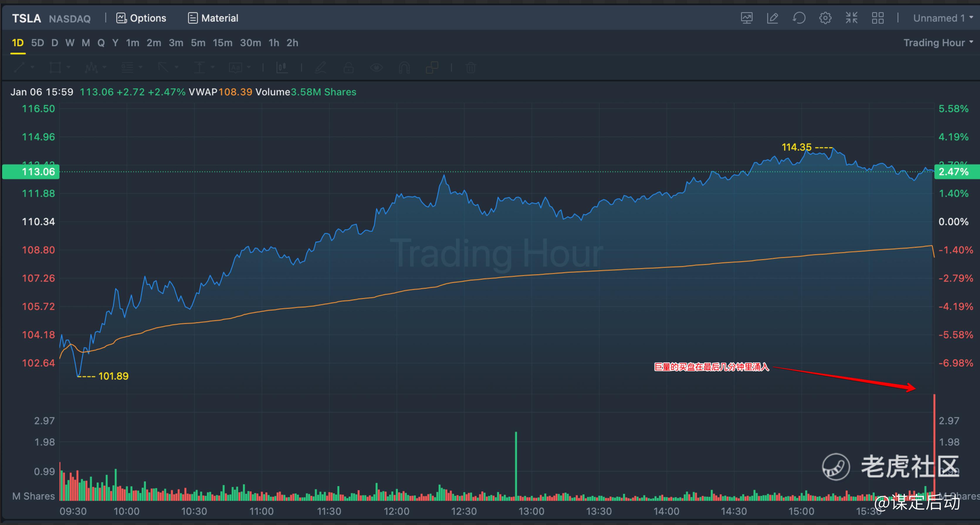Click the chart monitor icon in header
The height and width of the screenshot is (525, 980).
pos(747,18)
